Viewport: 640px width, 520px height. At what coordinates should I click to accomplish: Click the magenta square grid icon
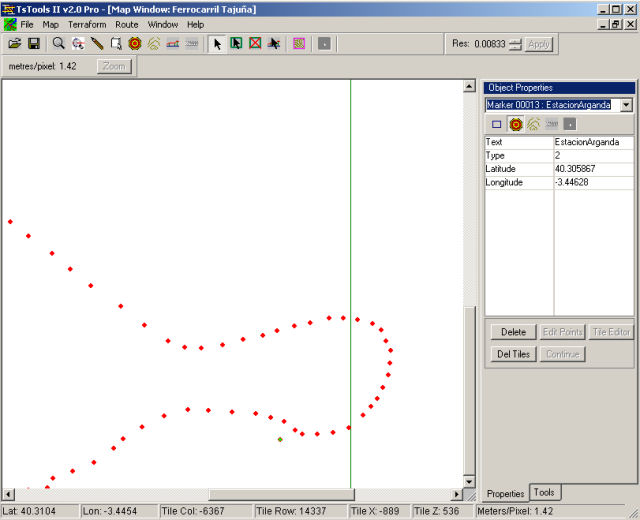[298, 44]
